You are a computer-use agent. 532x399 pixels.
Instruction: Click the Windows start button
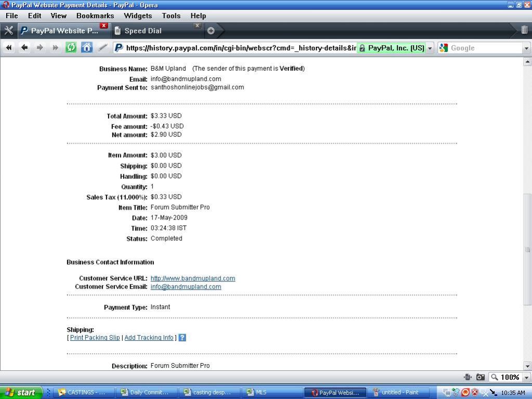(21, 393)
